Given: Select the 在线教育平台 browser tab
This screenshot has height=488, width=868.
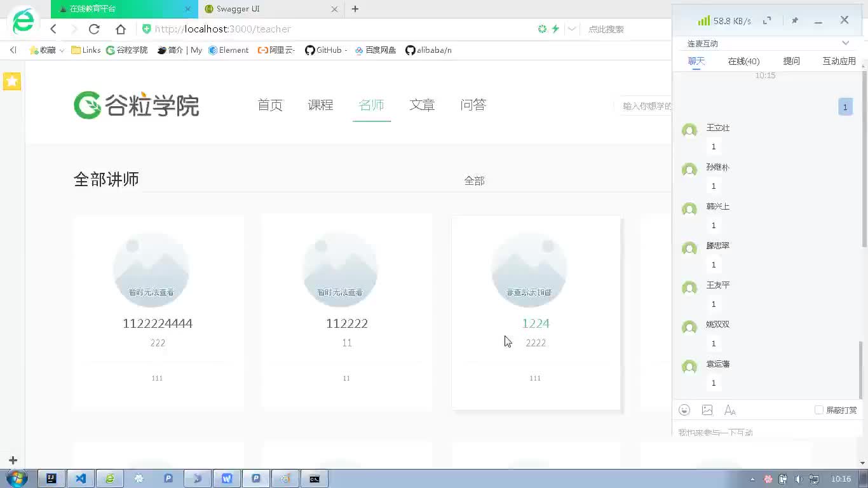Looking at the screenshot, I should pyautogui.click(x=124, y=9).
